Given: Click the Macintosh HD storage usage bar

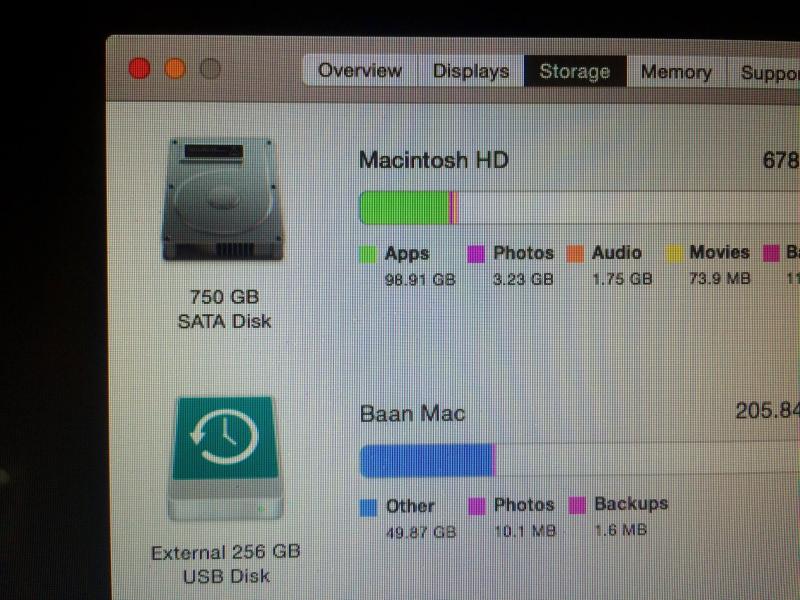Looking at the screenshot, I should pyautogui.click(x=579, y=208).
